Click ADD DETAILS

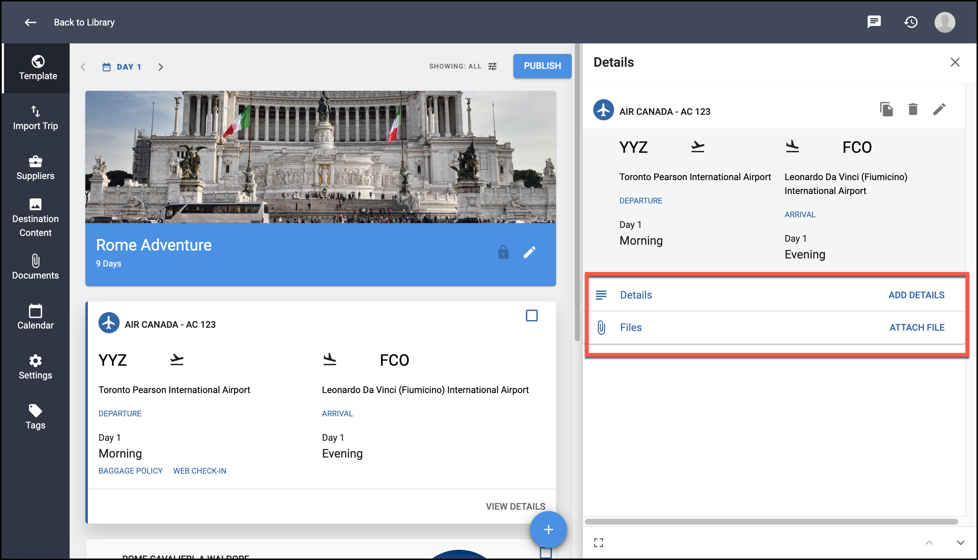tap(916, 295)
